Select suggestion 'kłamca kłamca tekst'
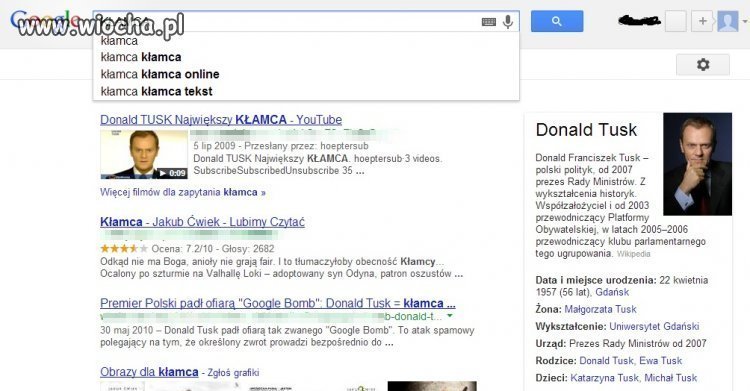The width and height of the screenshot is (750, 391). [156, 91]
